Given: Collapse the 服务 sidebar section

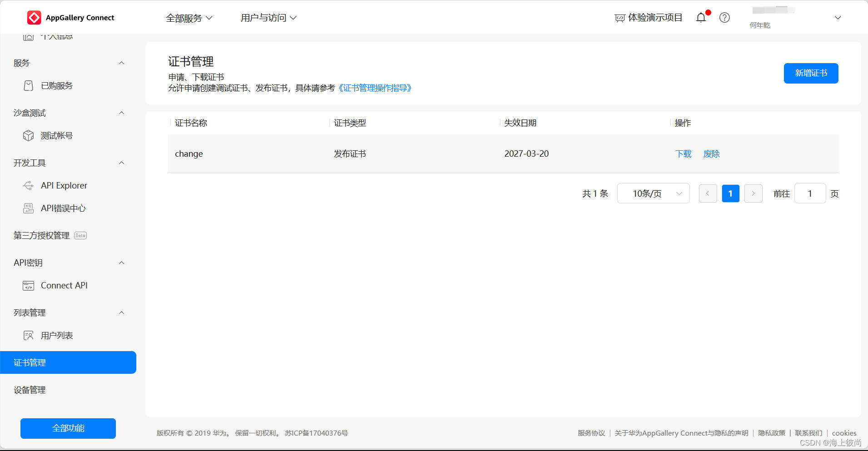Looking at the screenshot, I should 121,63.
